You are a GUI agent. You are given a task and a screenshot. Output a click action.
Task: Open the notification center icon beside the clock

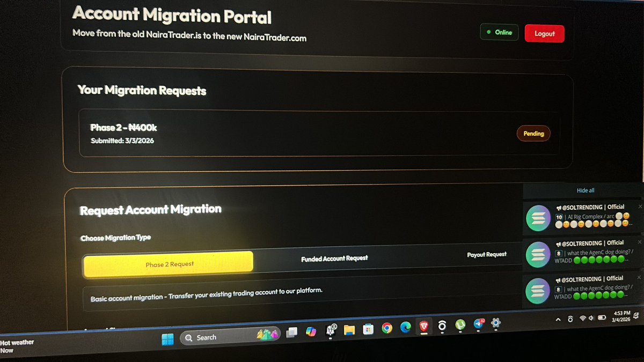636,315
